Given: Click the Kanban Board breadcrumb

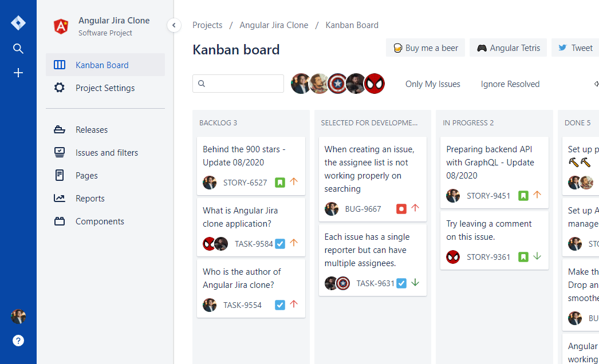Looking at the screenshot, I should click(352, 25).
